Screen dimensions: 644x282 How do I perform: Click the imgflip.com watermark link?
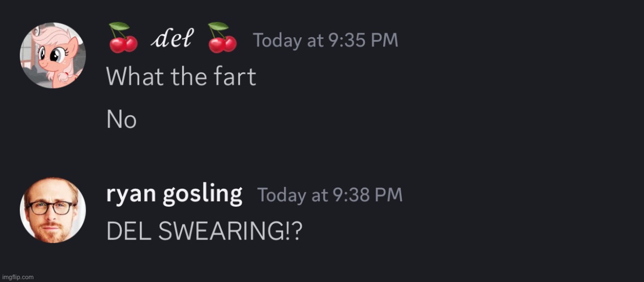point(17,277)
